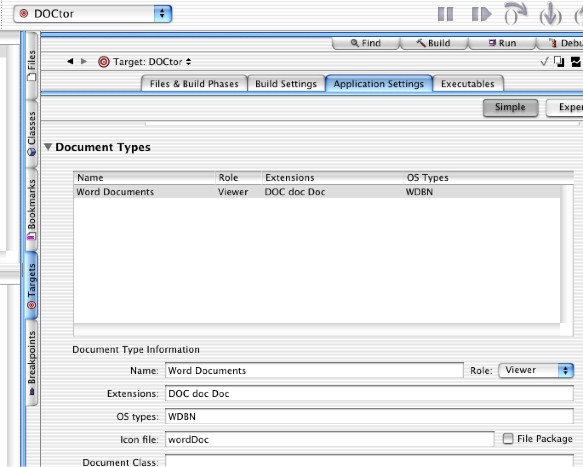
Task: Click the Viewer cell in the table
Action: click(233, 192)
